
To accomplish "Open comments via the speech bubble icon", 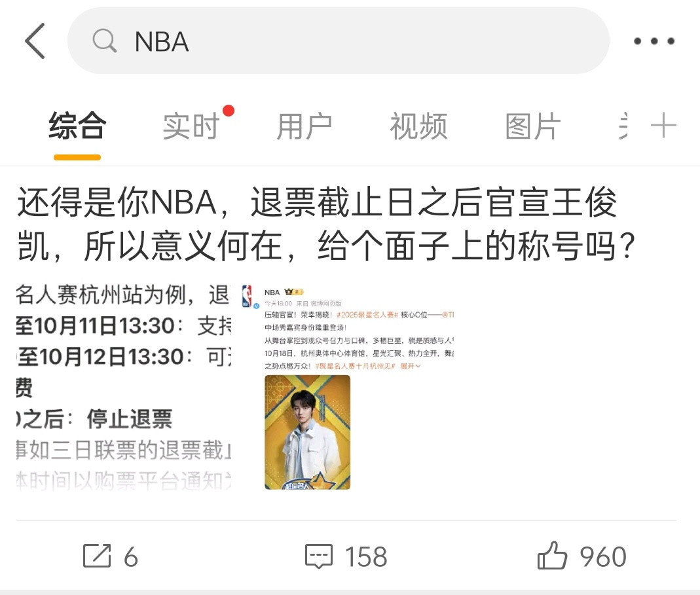I will [319, 556].
